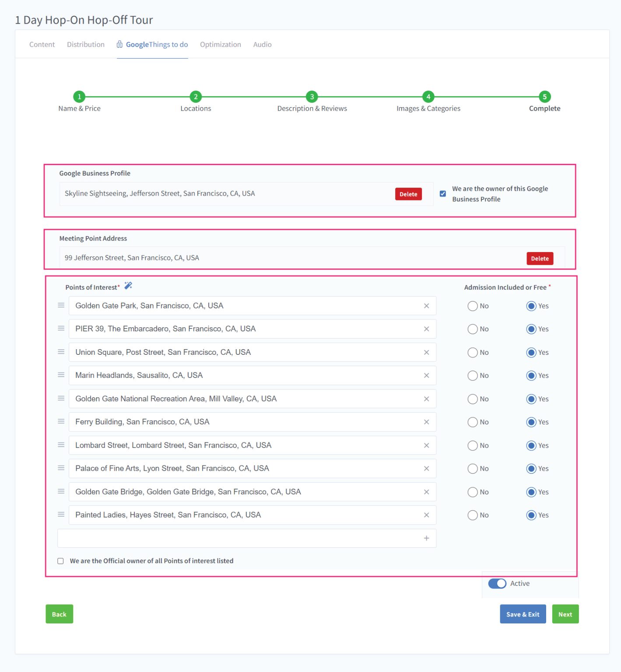Viewport: 621px width, 672px height.
Task: Go to step 2 Locations in the stepper
Action: (x=196, y=97)
